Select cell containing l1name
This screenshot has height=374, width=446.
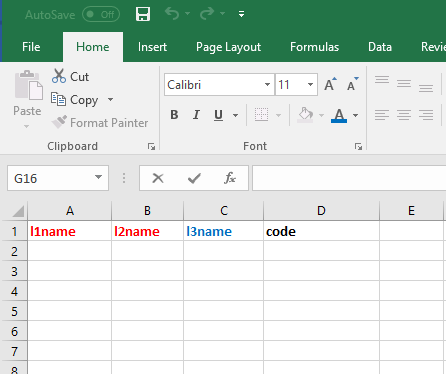click(70, 231)
